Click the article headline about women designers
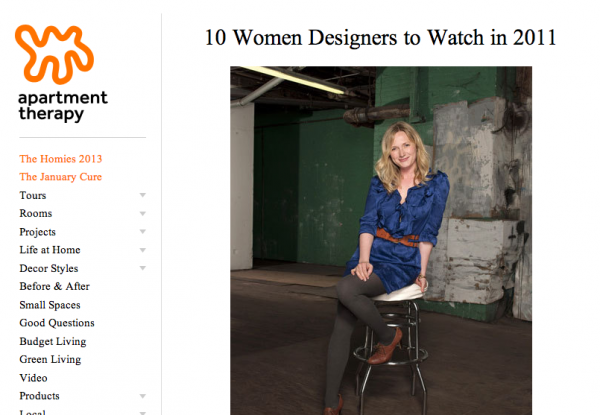 [x=380, y=38]
